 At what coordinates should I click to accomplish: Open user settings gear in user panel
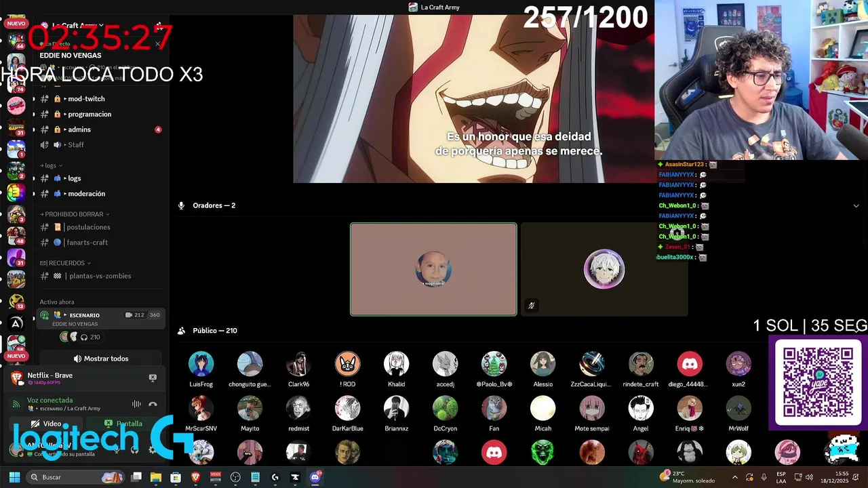point(152,449)
